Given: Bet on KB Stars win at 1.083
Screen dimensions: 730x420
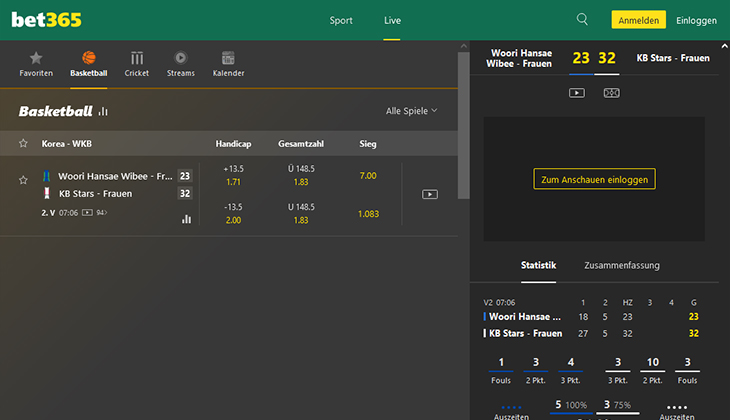Looking at the screenshot, I should pos(368,214).
